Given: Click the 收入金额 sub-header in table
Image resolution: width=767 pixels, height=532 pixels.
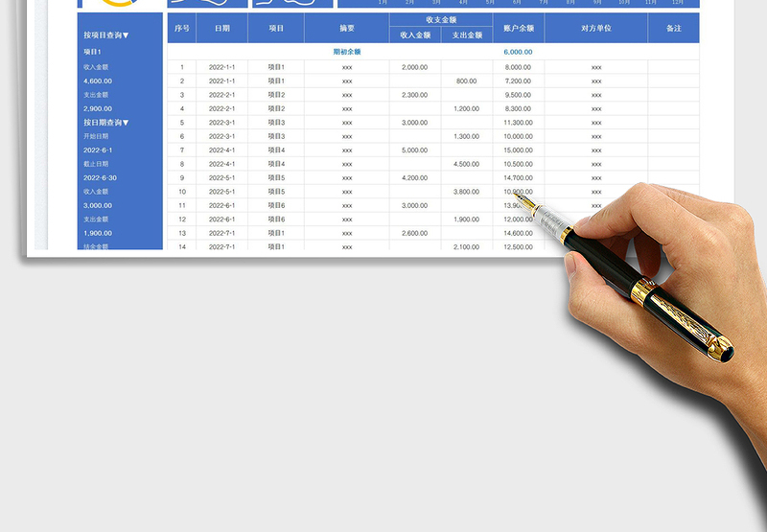Looking at the screenshot, I should coord(415,35).
